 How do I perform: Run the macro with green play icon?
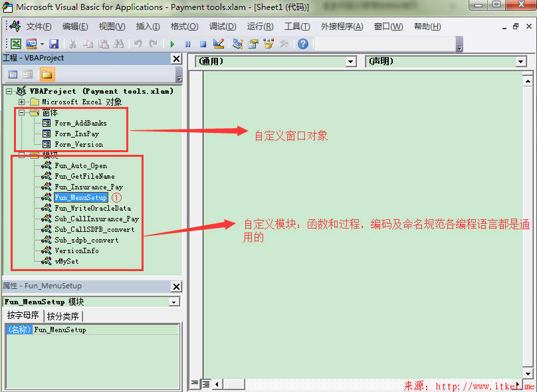coord(172,44)
